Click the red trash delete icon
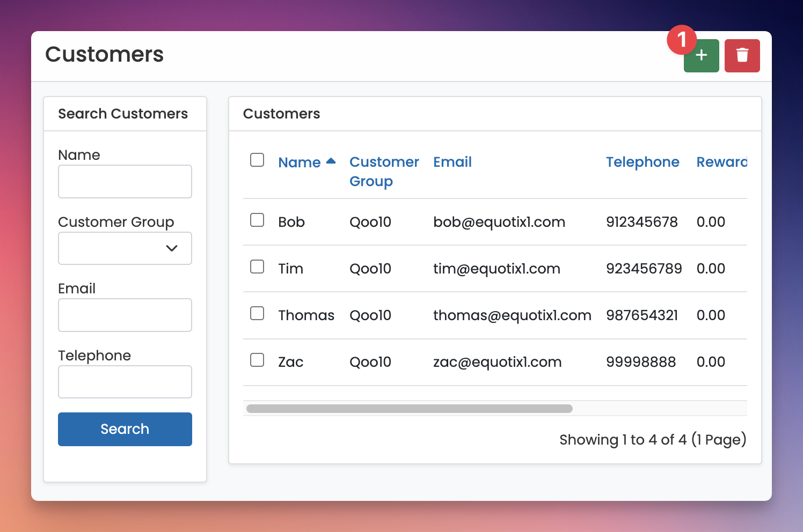 tap(742, 56)
